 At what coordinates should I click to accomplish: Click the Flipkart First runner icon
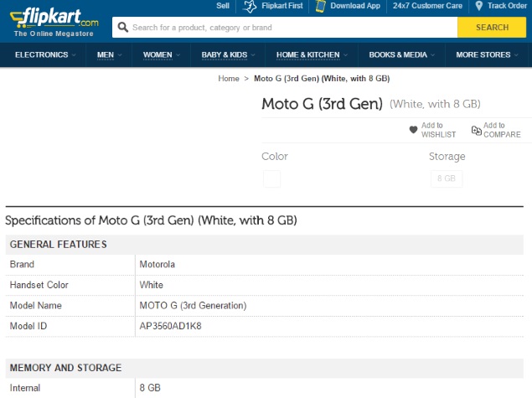(x=250, y=6)
